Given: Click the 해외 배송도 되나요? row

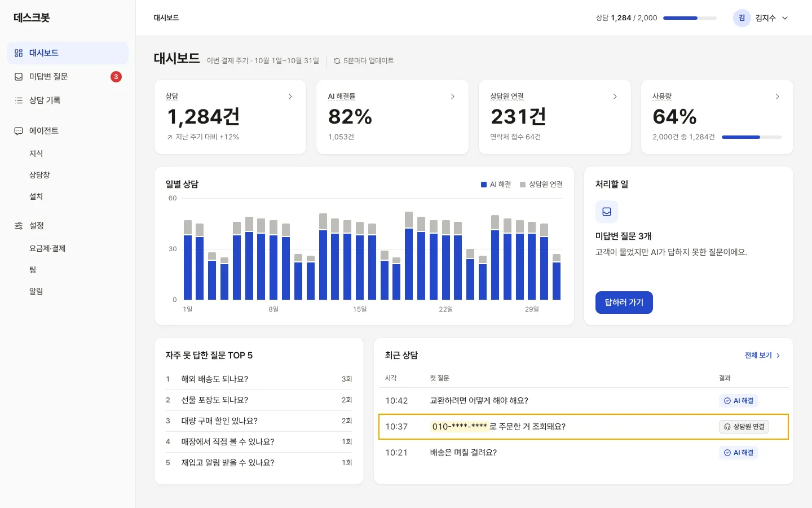Looking at the screenshot, I should (x=259, y=379).
